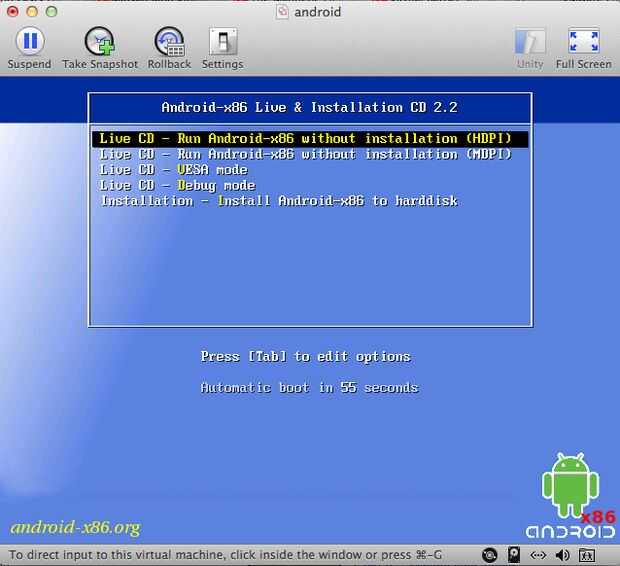Zoom the android VM window
Viewport: 620px width, 566px height.
pos(51,11)
